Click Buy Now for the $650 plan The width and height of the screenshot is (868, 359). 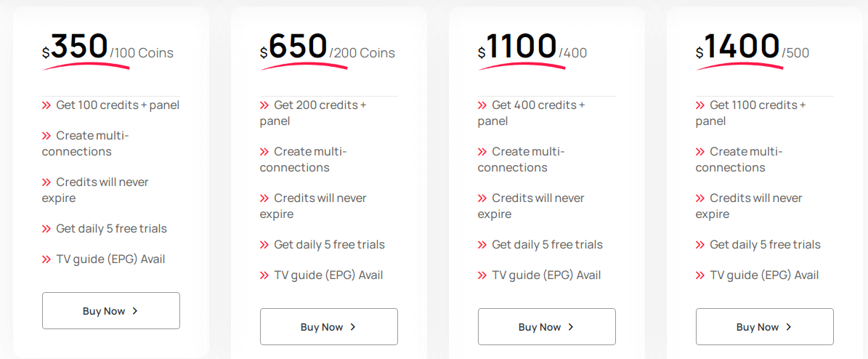coord(328,327)
